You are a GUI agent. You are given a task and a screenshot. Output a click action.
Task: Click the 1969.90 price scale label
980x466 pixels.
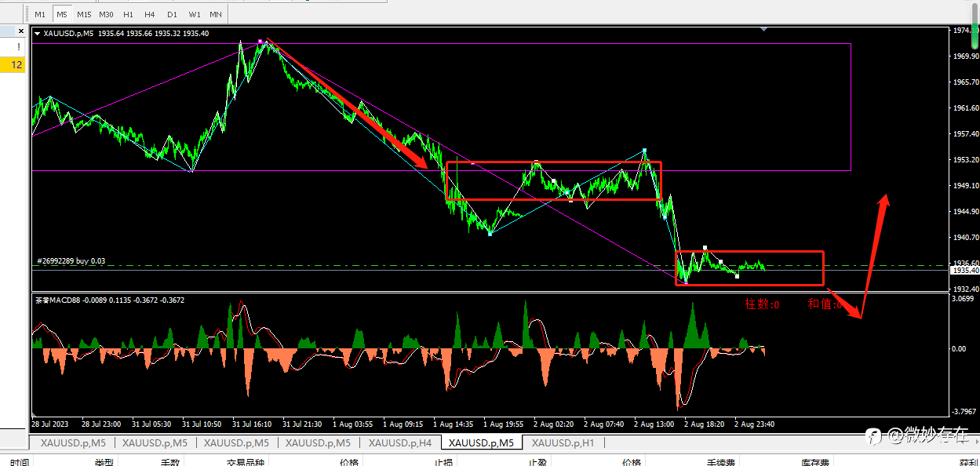click(x=965, y=56)
